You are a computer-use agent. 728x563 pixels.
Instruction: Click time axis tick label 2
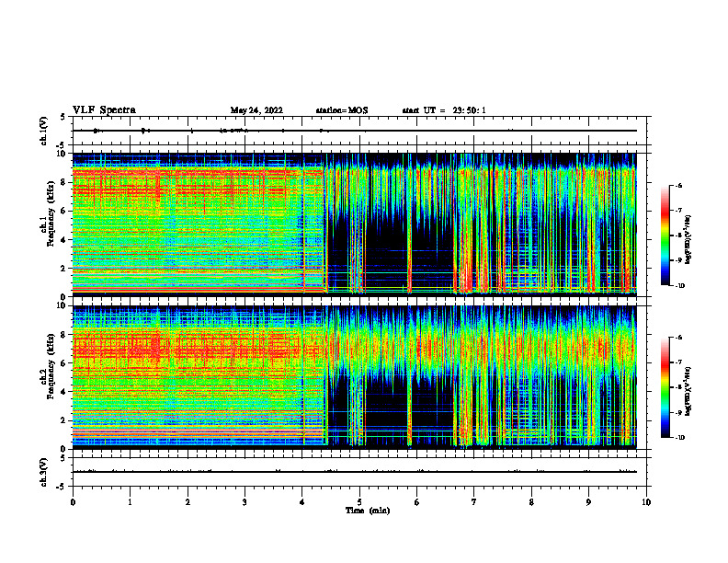tap(188, 502)
